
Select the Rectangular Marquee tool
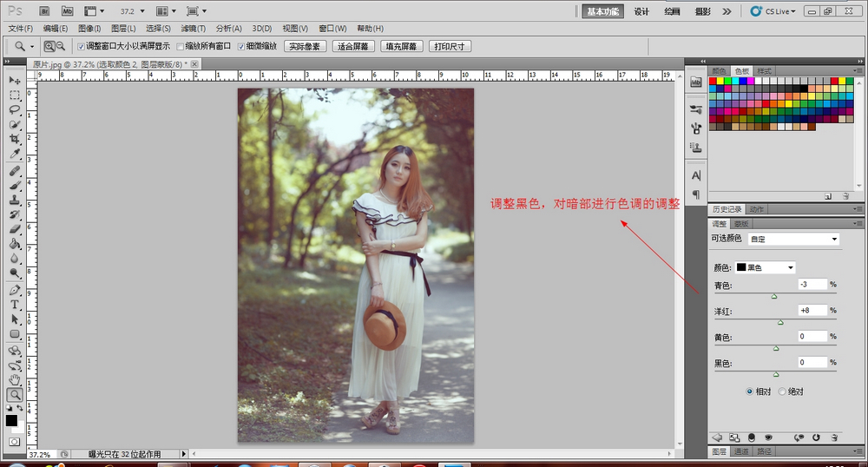[x=14, y=95]
